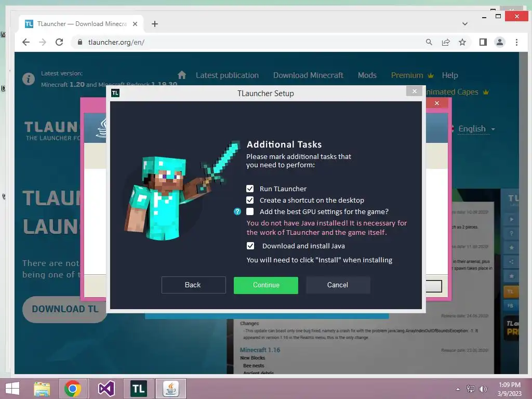Open a new browser tab
The width and height of the screenshot is (532, 399).
pos(155,24)
